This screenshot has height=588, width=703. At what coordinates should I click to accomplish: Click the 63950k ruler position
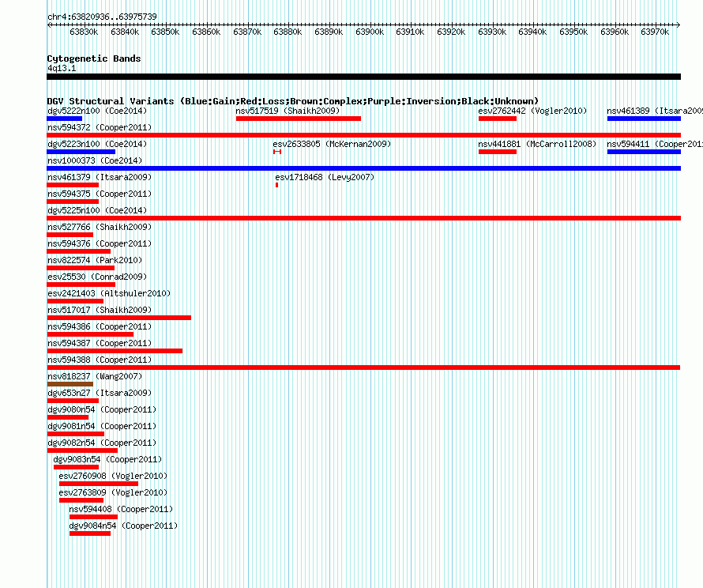[573, 32]
